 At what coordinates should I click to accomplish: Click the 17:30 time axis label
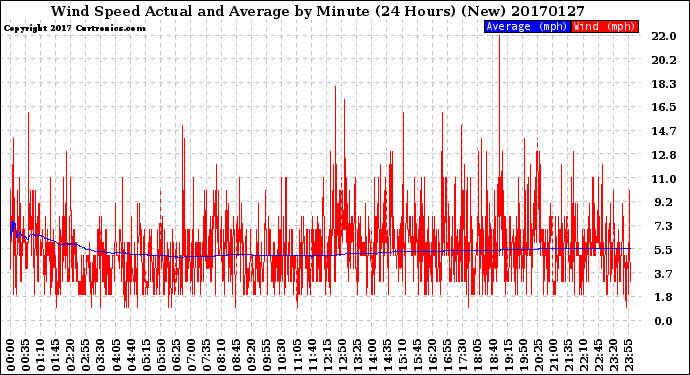(462, 355)
